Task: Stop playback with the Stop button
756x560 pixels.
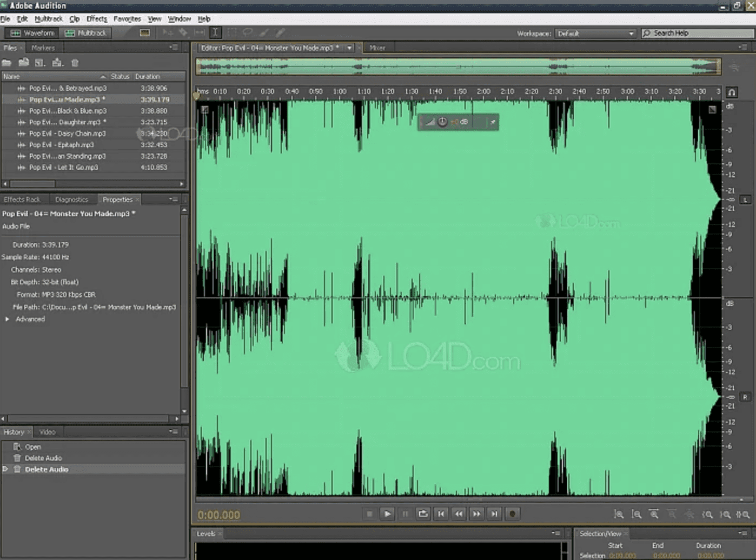Action: (369, 514)
